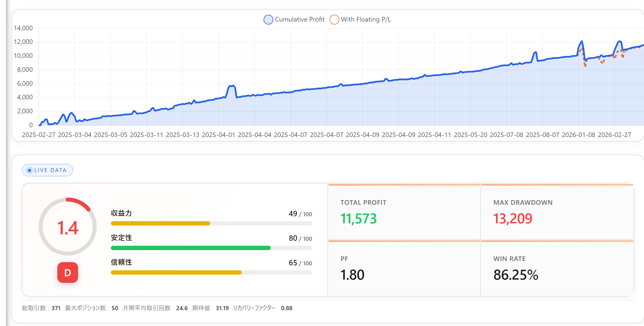
Task: Click the 1.4 score gauge
Action: (x=68, y=227)
